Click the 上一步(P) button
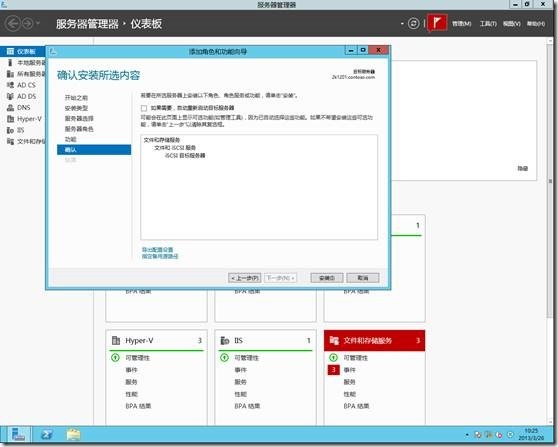Image resolution: width=558 pixels, height=447 pixels. click(244, 278)
